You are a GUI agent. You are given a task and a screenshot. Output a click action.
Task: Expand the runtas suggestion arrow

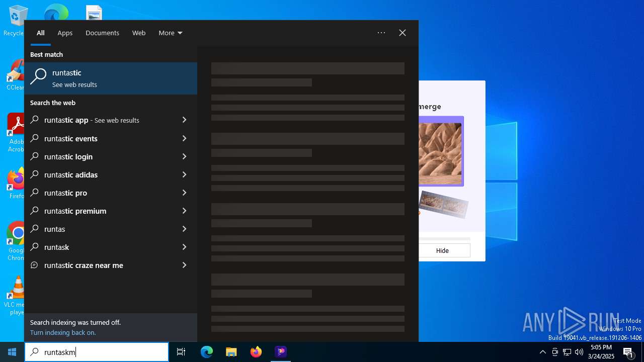184,229
